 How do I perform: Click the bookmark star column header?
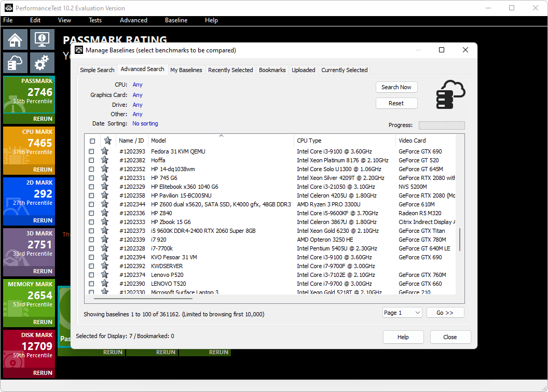107,141
